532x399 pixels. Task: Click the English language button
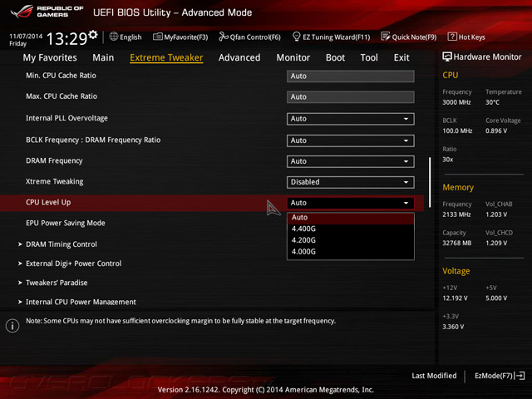pos(126,37)
